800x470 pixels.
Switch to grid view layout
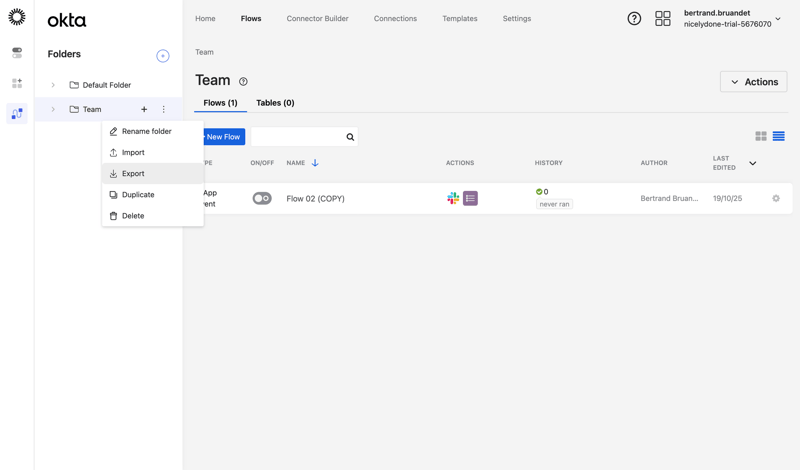tap(761, 136)
